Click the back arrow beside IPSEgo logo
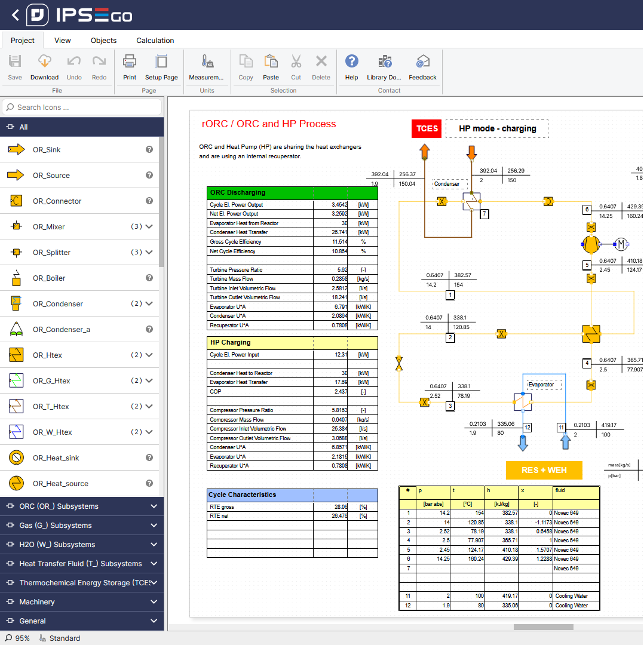This screenshot has width=644, height=645. (16, 15)
